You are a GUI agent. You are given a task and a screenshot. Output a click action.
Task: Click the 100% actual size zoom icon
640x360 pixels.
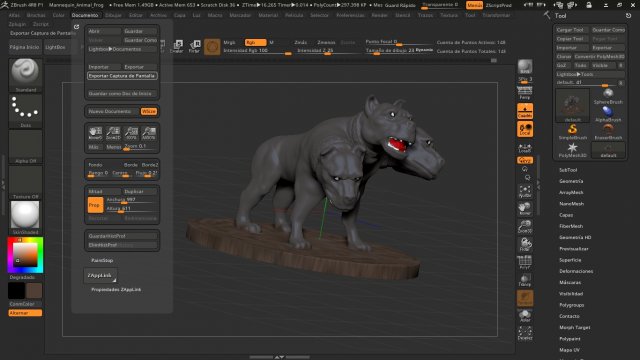point(131,133)
